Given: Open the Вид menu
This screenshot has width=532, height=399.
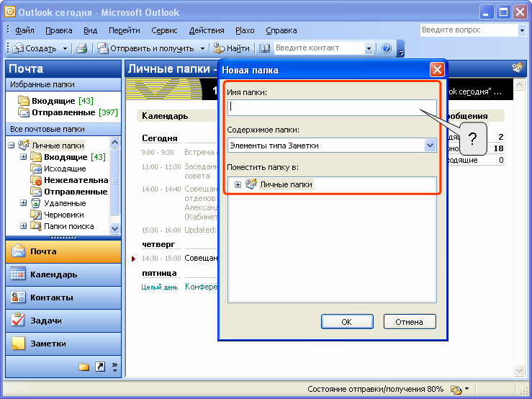Looking at the screenshot, I should click(x=90, y=30).
